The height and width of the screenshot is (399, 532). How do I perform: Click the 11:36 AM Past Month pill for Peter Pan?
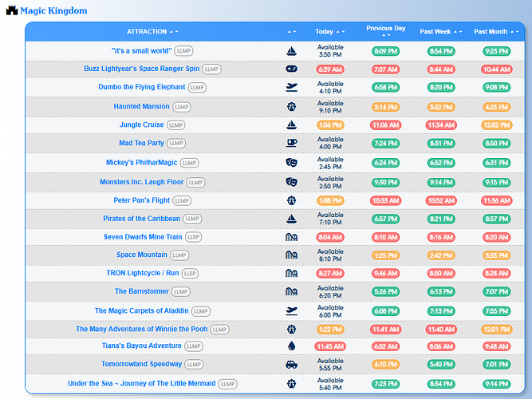pos(496,200)
